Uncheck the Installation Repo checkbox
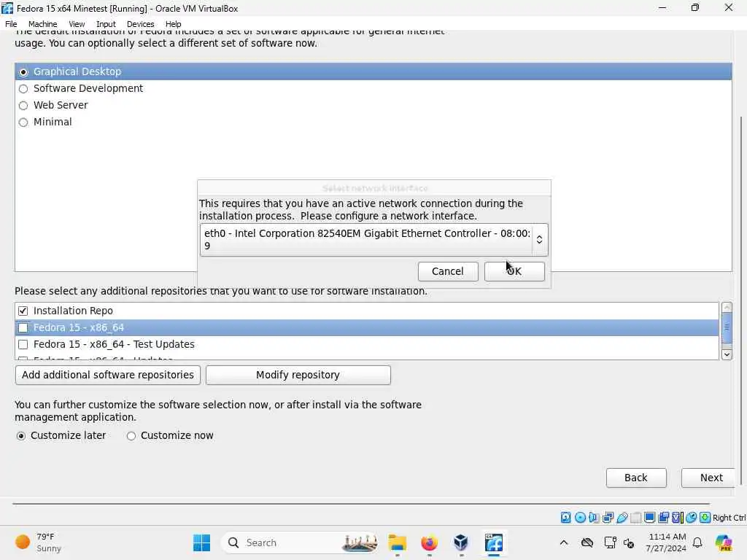Image resolution: width=747 pixels, height=560 pixels. (23, 311)
